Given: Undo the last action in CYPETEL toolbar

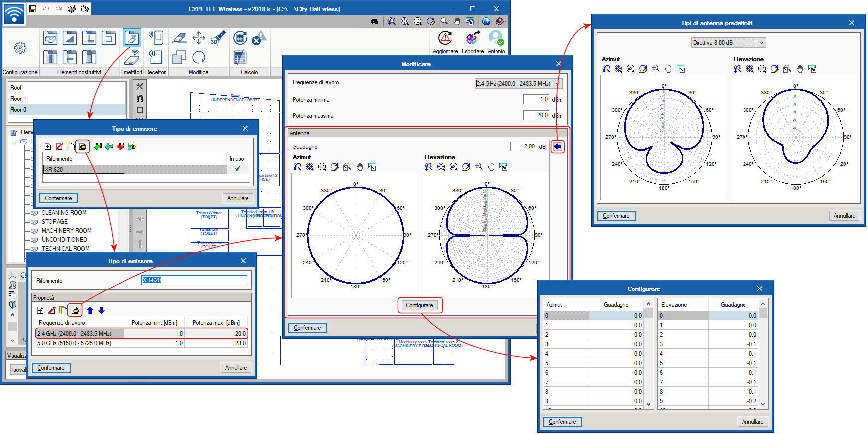Looking at the screenshot, I should (46, 9).
